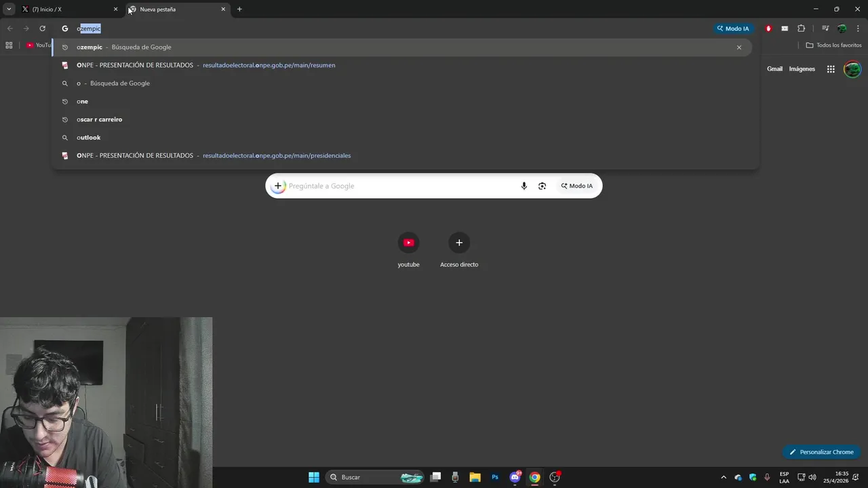Viewport: 868px width, 488px height.
Task: Add a shortcut via Acceso directo
Action: point(459,250)
